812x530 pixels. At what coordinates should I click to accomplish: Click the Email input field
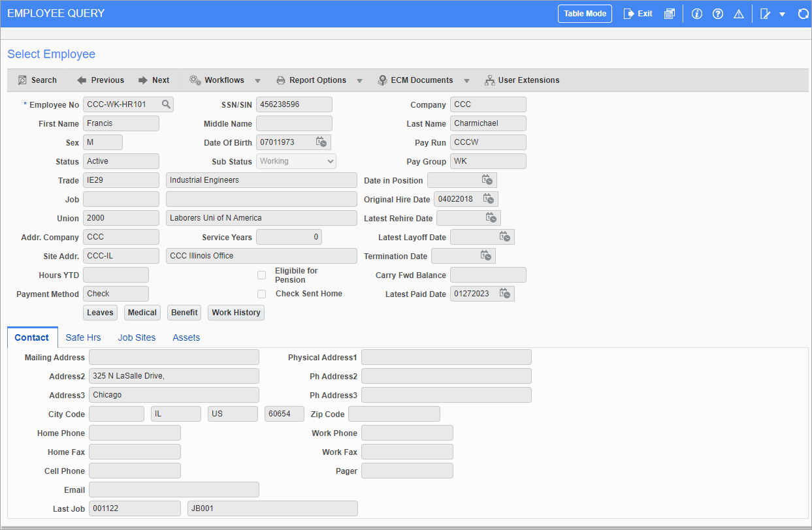coord(174,489)
